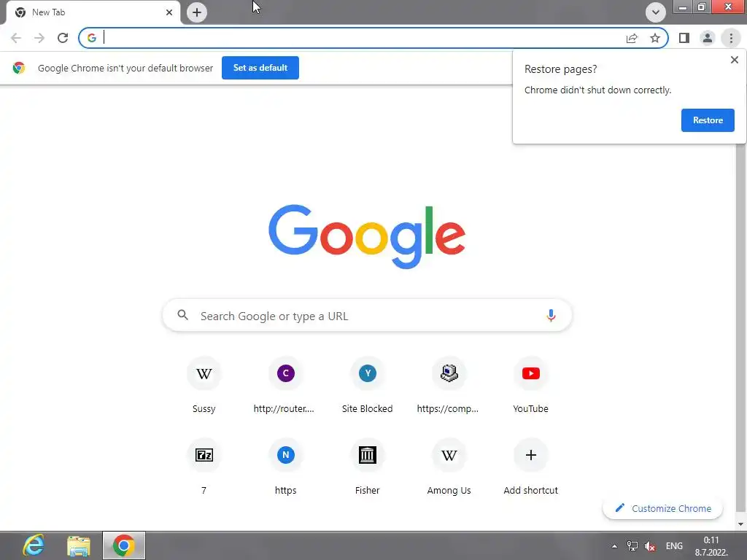Show hidden tray icons arrow

click(x=614, y=546)
